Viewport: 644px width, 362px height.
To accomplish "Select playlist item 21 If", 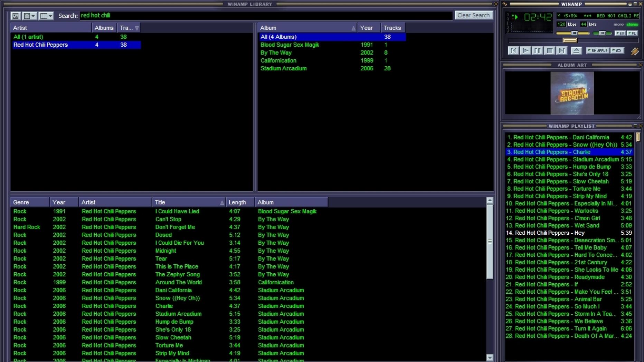I will pos(569,284).
